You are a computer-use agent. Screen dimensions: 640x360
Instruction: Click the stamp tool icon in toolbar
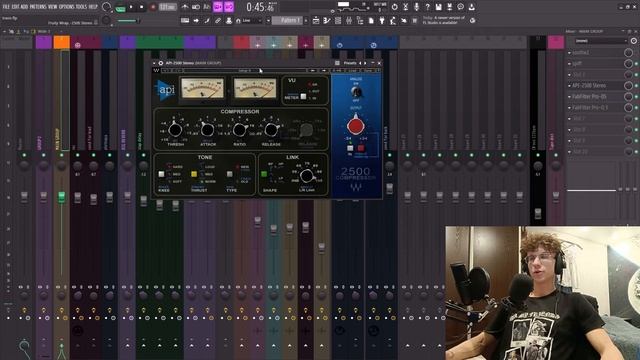(x=229, y=20)
